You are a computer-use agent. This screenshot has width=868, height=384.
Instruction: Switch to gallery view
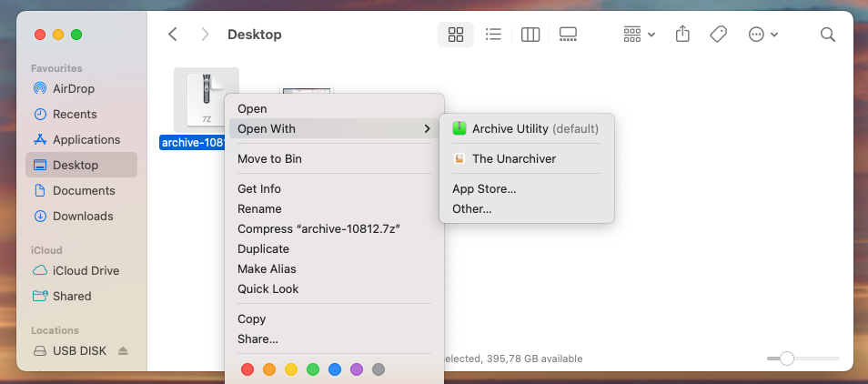568,35
